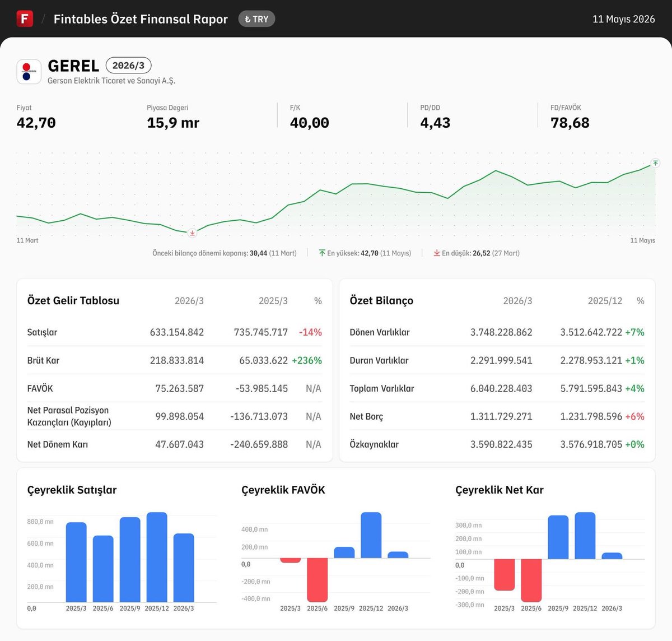Click the red En düşük arrow icon
This screenshot has height=641, width=672.
[437, 253]
